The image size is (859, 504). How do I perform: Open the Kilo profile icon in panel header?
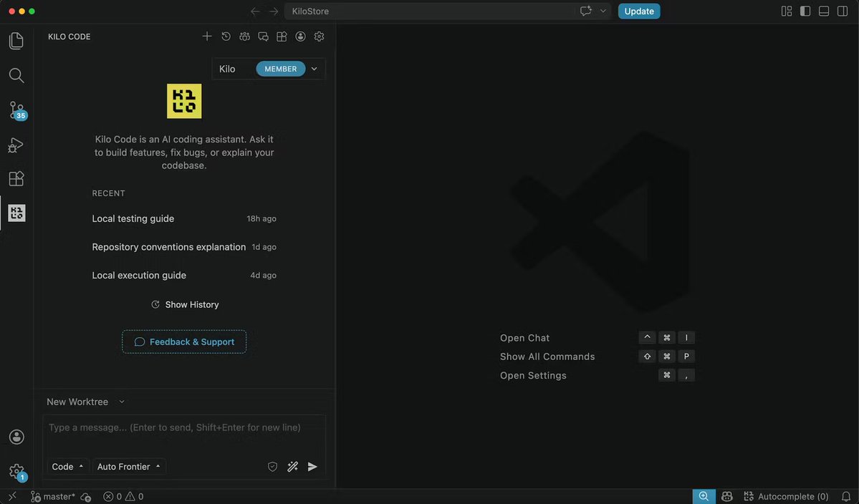300,37
